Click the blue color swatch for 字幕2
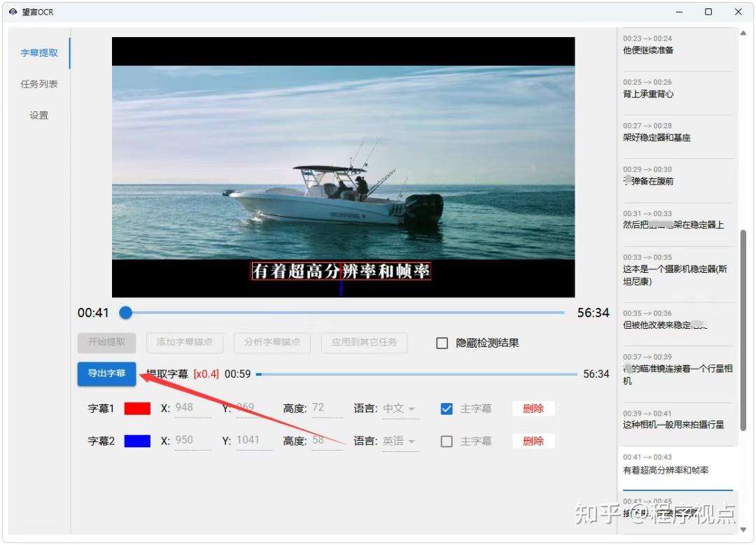 137,441
